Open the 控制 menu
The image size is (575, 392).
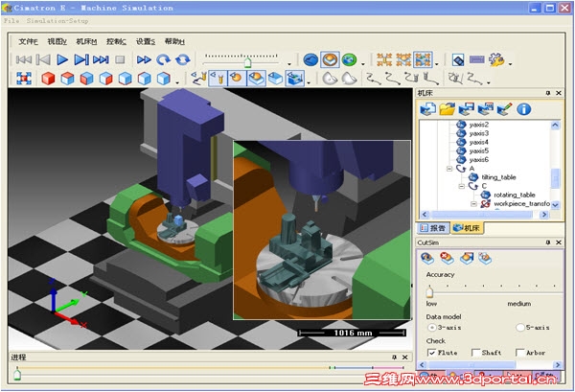pyautogui.click(x=116, y=41)
